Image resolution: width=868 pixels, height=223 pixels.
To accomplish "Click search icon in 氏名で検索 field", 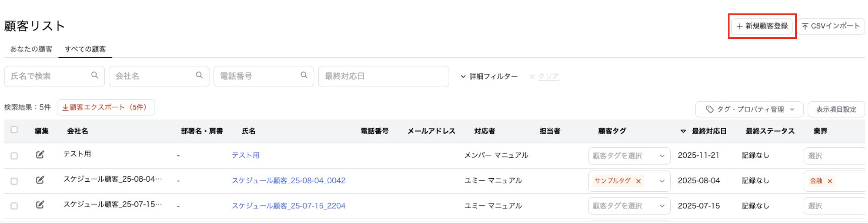I will pyautogui.click(x=95, y=75).
